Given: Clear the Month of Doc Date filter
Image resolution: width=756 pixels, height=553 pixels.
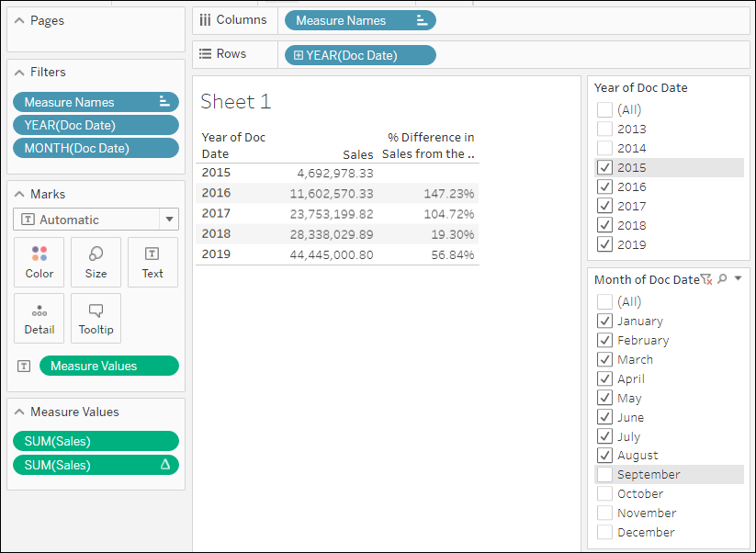Looking at the screenshot, I should (x=705, y=279).
